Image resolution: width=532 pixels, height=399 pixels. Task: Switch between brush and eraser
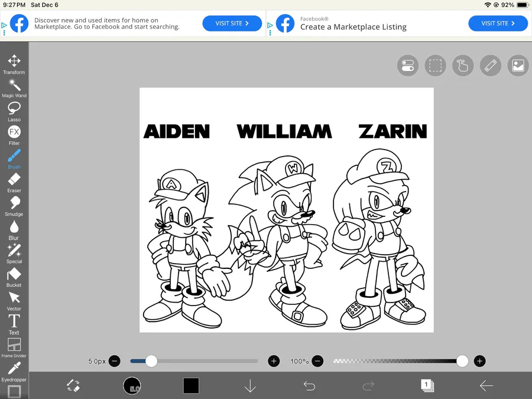pos(73,386)
